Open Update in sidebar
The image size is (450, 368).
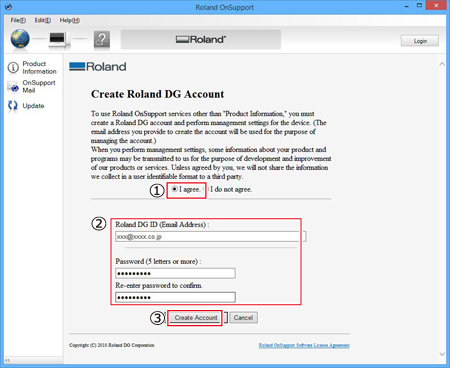tap(26, 106)
